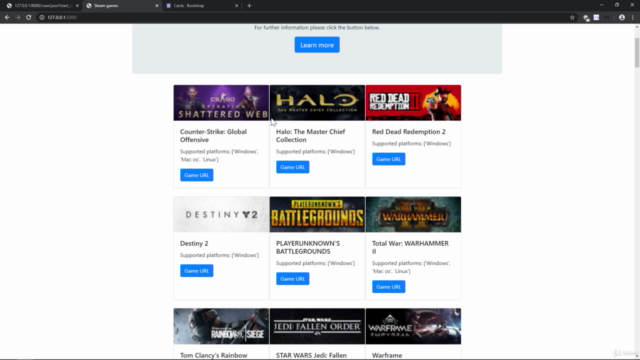Close the first 127.0.0.1:9080 tab

[x=77, y=6]
